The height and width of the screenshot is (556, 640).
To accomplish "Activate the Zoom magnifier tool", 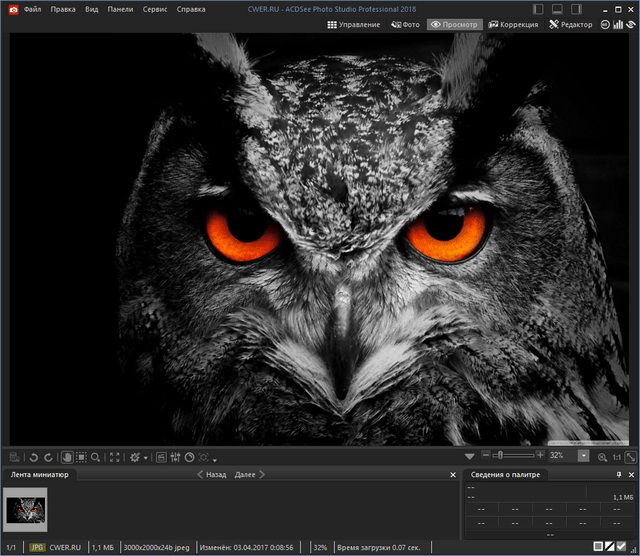I will pyautogui.click(x=96, y=457).
